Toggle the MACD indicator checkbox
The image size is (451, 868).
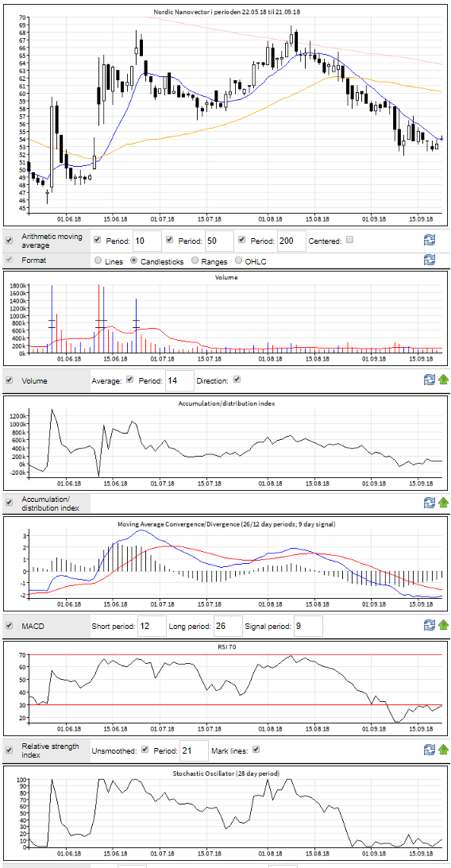point(9,626)
